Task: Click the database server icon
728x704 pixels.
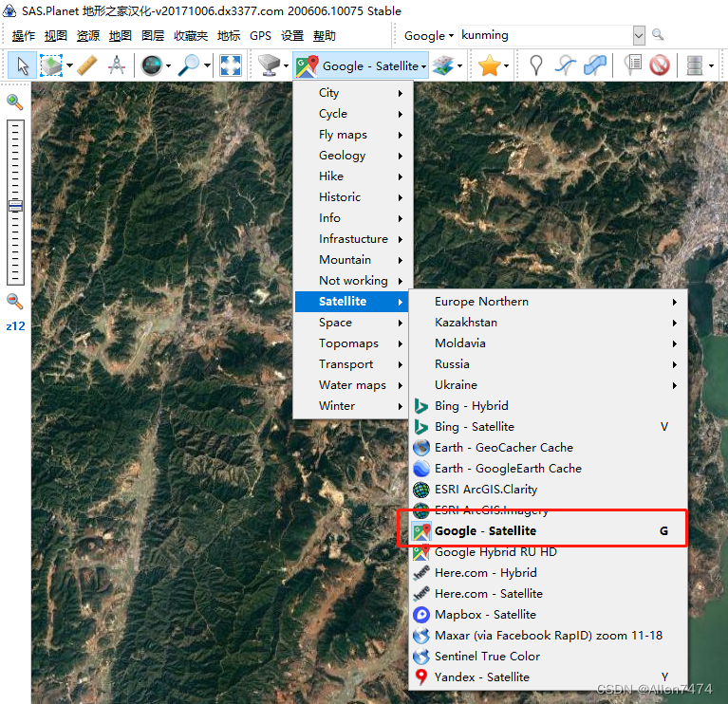Action: tap(695, 65)
